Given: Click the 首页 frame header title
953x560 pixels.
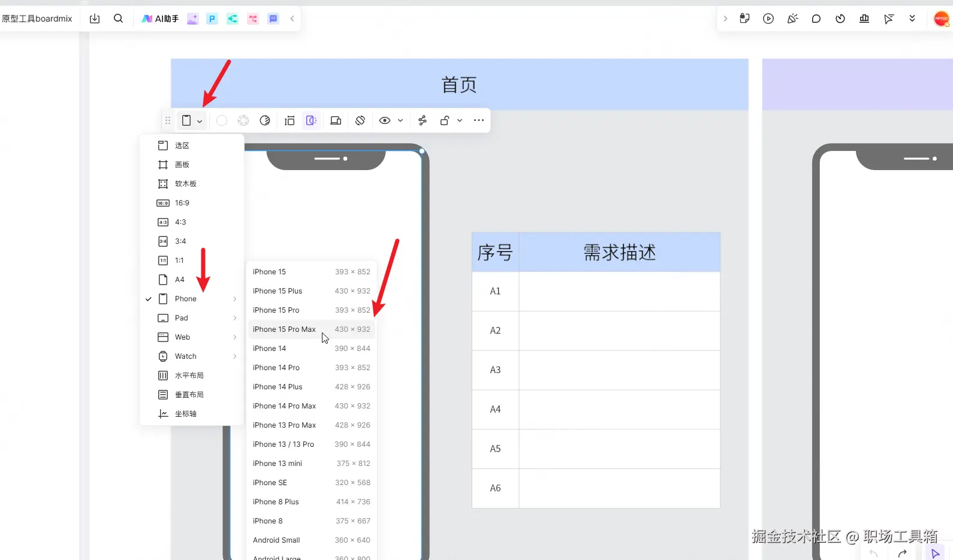Looking at the screenshot, I should click(459, 85).
